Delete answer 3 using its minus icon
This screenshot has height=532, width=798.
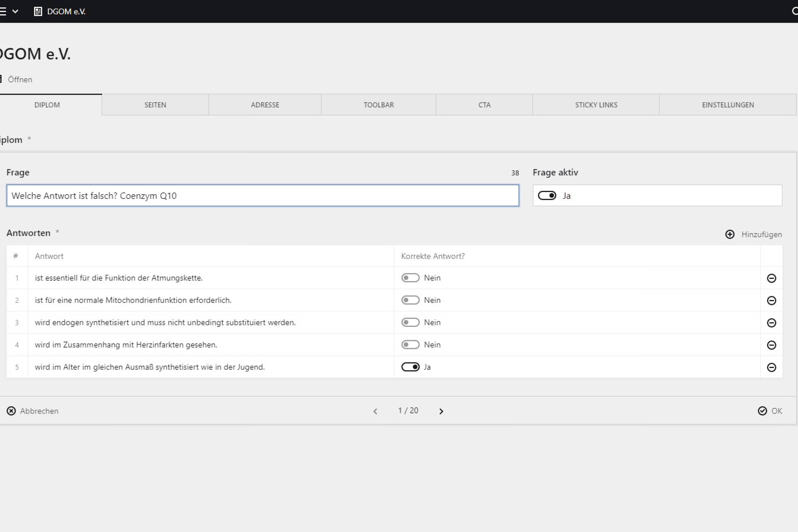point(771,323)
